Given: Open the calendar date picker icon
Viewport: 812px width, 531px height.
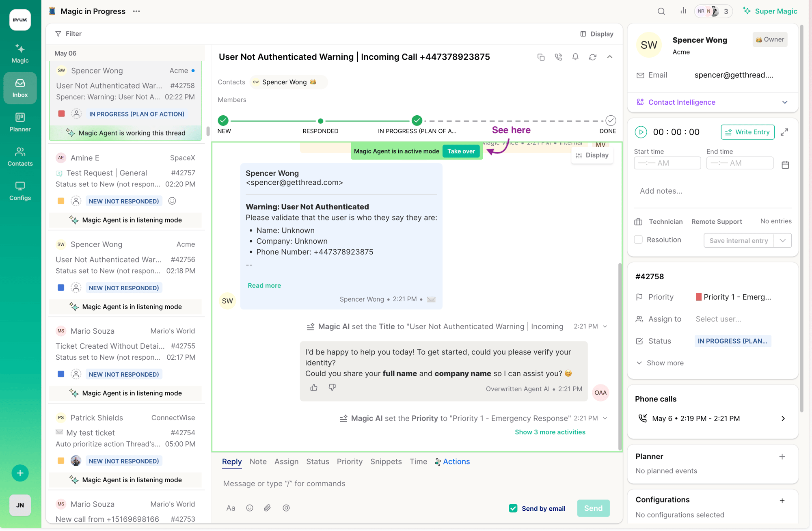Looking at the screenshot, I should 785,164.
